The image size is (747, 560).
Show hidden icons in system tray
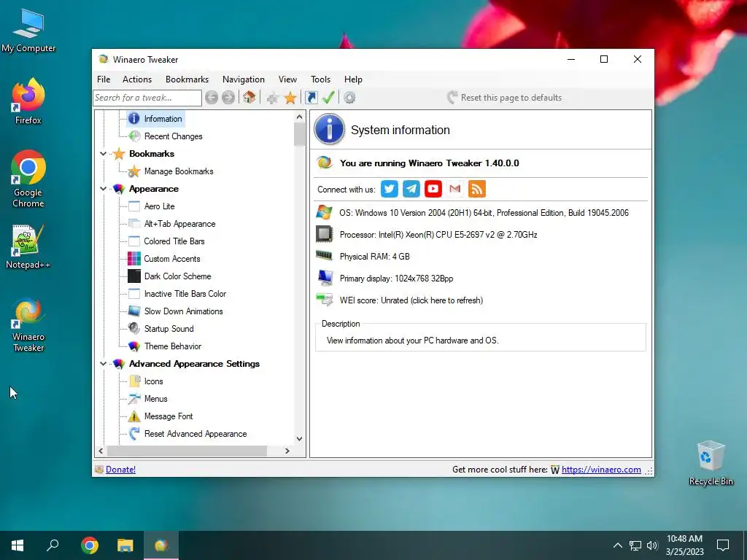pos(617,545)
